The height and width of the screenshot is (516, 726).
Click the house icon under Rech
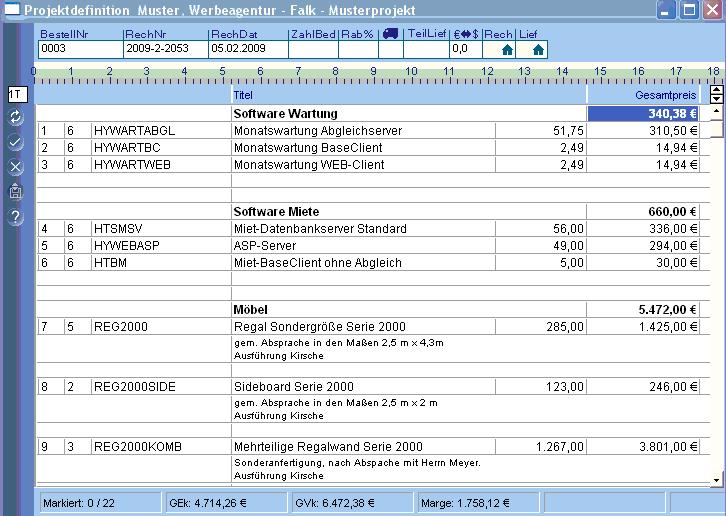pyautogui.click(x=507, y=49)
